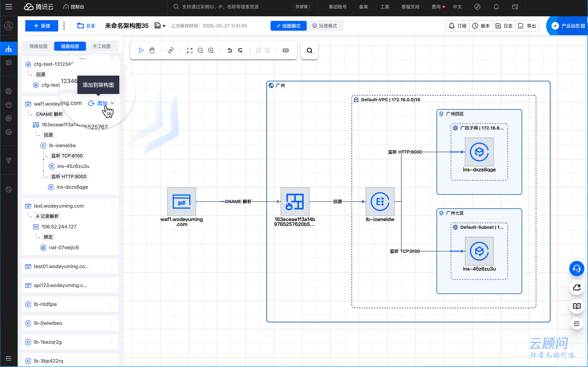Expand the lb-ritdfjpe list item

[x=112, y=304]
